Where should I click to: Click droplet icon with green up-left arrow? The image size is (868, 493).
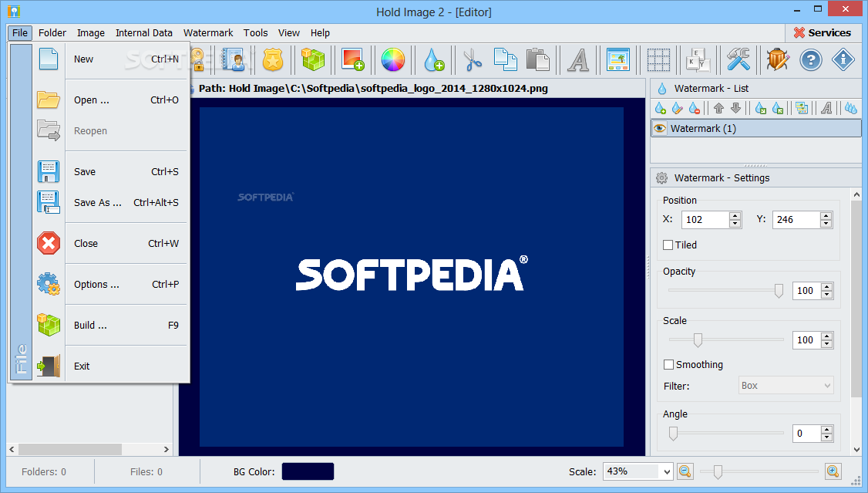(x=778, y=108)
